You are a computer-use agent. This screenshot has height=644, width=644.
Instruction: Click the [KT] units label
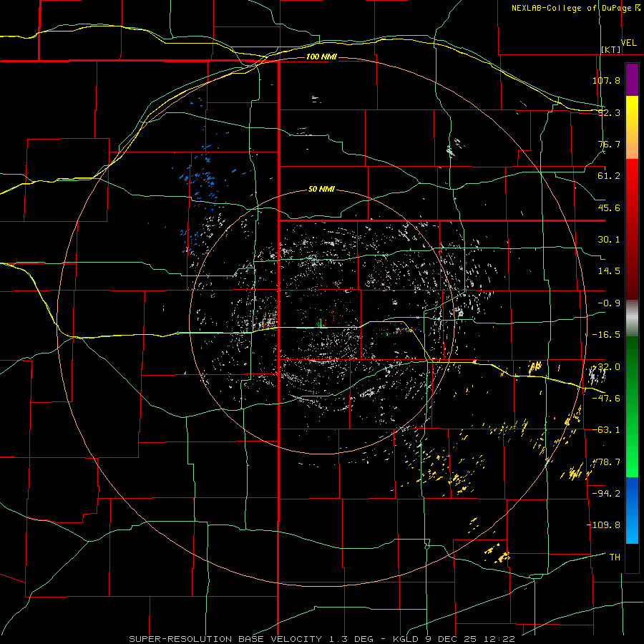(611, 49)
